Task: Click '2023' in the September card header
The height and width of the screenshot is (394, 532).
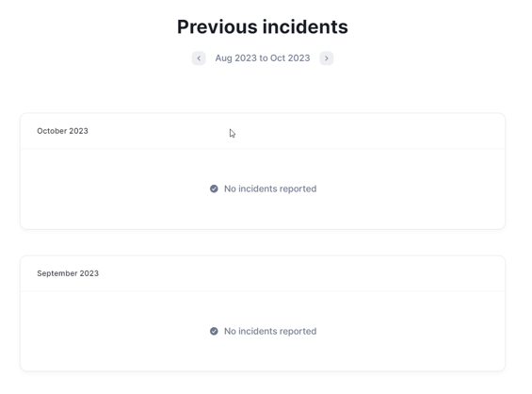Action: (x=89, y=273)
